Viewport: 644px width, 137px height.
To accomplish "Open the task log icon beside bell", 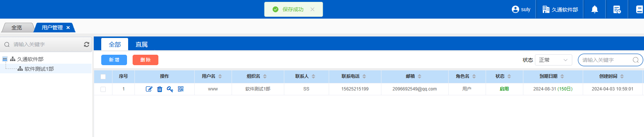I will click(617, 9).
